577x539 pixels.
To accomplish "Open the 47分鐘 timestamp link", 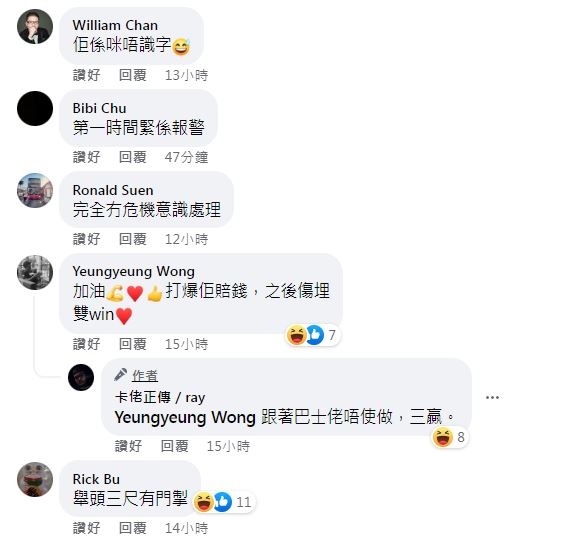I will (x=186, y=157).
